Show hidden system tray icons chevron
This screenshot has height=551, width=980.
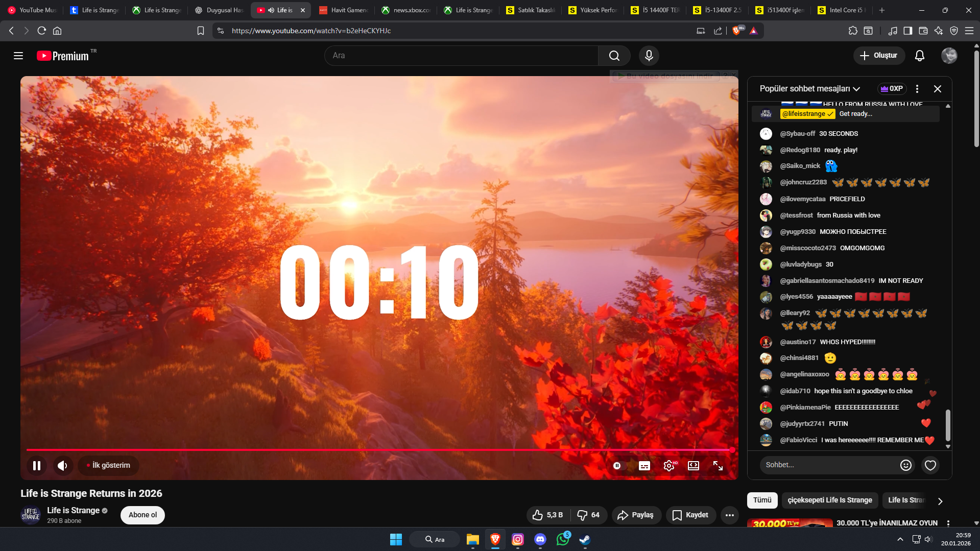tap(900, 539)
